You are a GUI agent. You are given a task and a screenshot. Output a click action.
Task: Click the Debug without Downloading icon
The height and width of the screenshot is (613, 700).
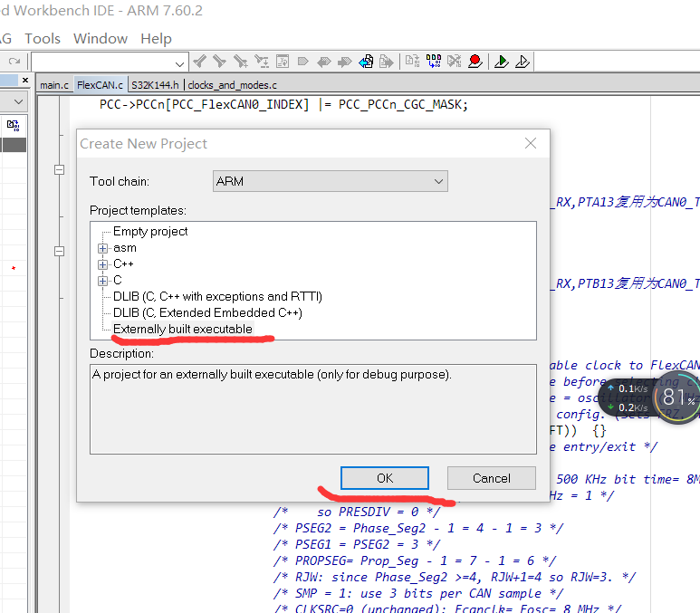tap(523, 62)
